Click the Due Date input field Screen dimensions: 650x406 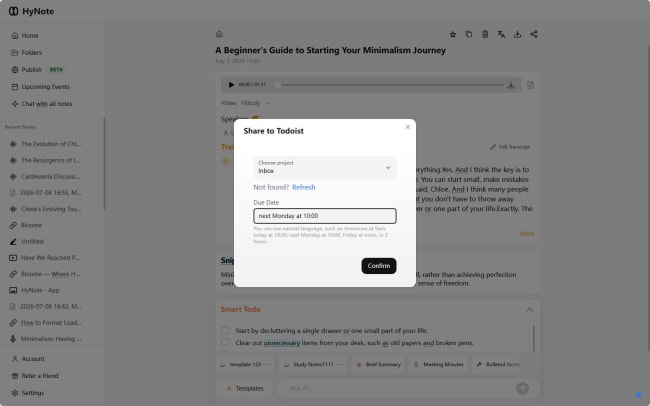coord(325,216)
